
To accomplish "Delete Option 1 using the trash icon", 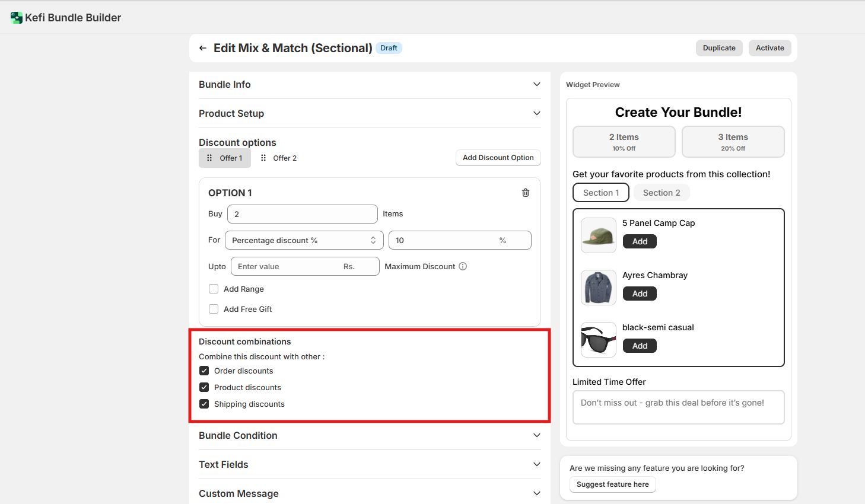I will (525, 193).
